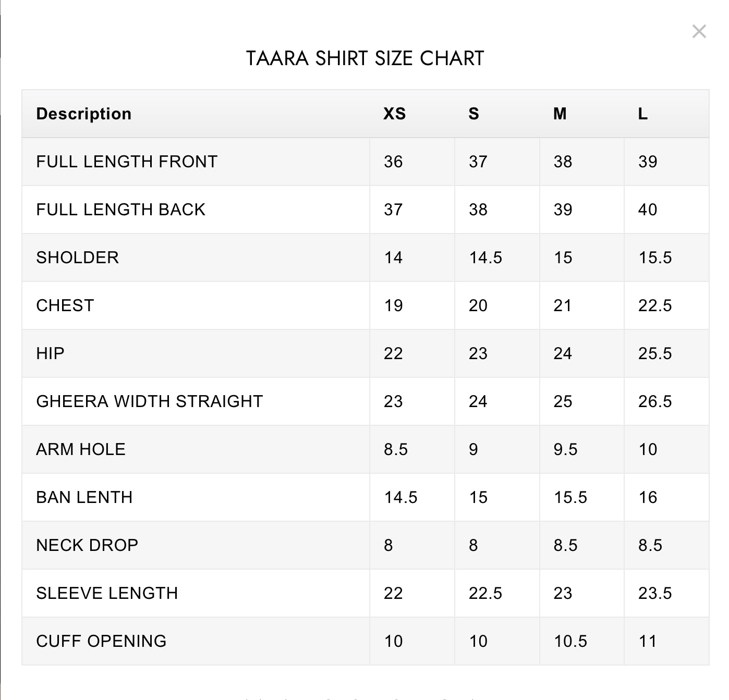The image size is (729, 700).
Task: Select the M column header
Action: (x=560, y=114)
